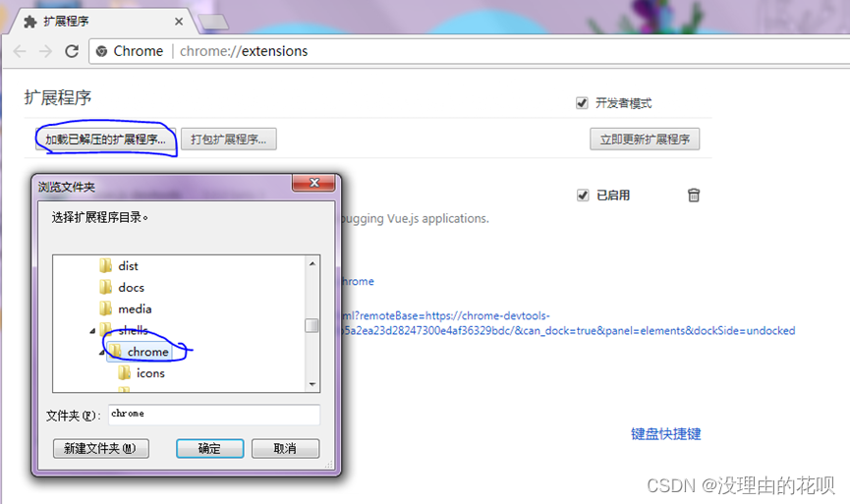The height and width of the screenshot is (504, 850).
Task: Select the docs folder in the tree
Action: click(132, 287)
